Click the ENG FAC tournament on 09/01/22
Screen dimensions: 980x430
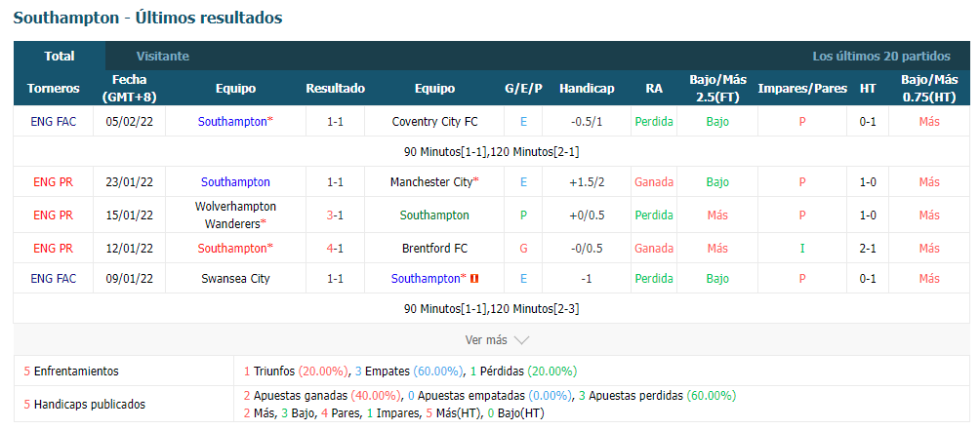pos(53,278)
